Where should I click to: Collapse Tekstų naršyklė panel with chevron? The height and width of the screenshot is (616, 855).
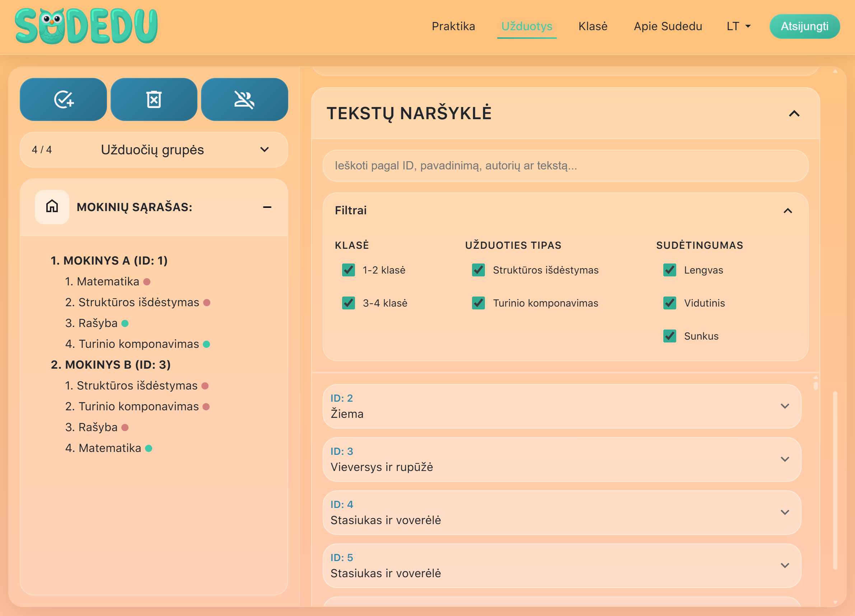794,113
